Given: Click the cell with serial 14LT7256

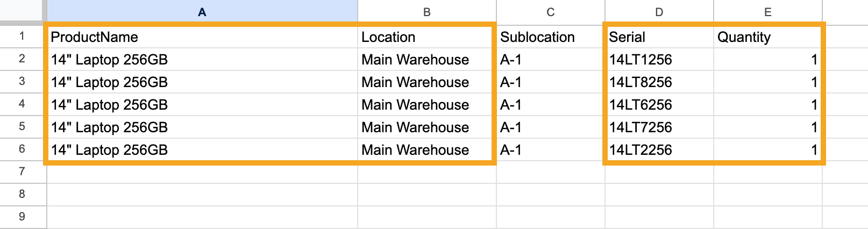Looking at the screenshot, I should click(x=659, y=127).
